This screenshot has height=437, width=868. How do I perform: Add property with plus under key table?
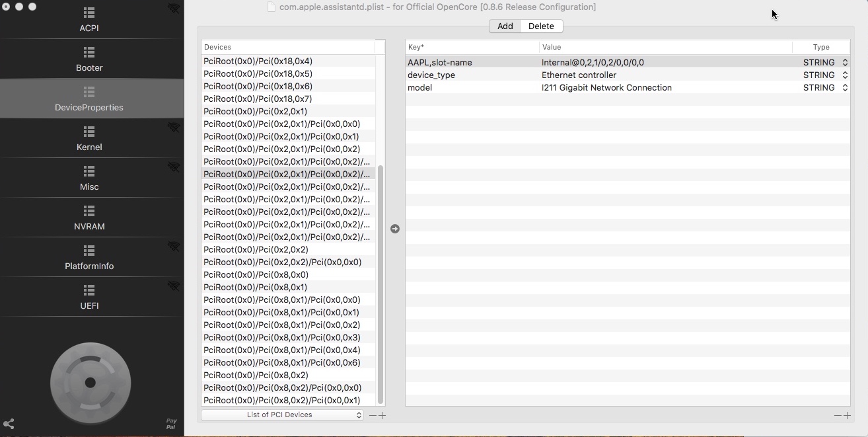pos(847,415)
